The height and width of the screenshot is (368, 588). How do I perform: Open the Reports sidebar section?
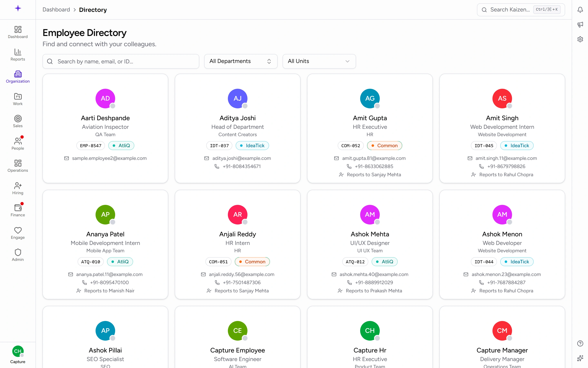pos(18,55)
